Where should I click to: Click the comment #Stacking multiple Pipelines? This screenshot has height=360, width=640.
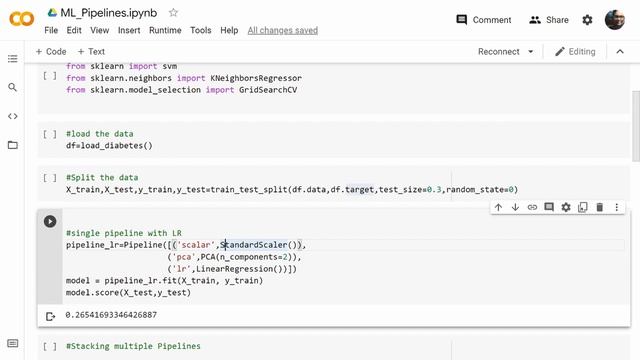point(133,346)
